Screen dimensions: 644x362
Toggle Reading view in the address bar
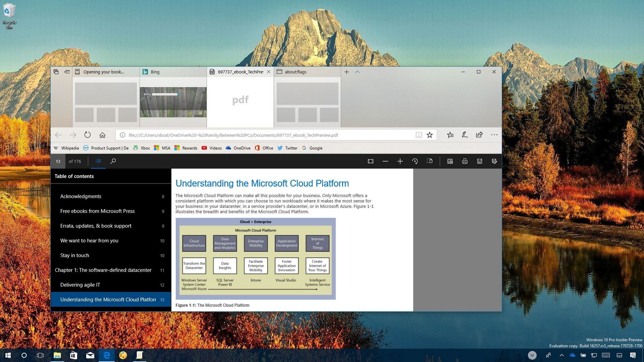click(x=419, y=135)
